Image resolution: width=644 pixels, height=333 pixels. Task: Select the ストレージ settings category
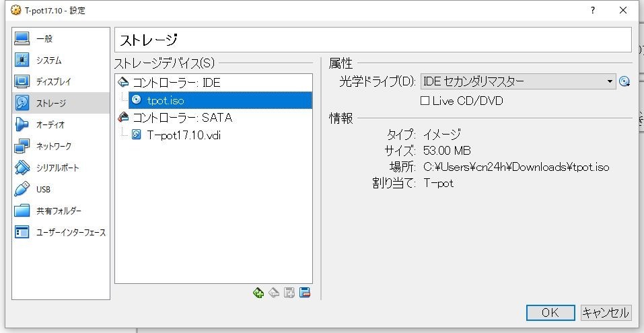61,103
